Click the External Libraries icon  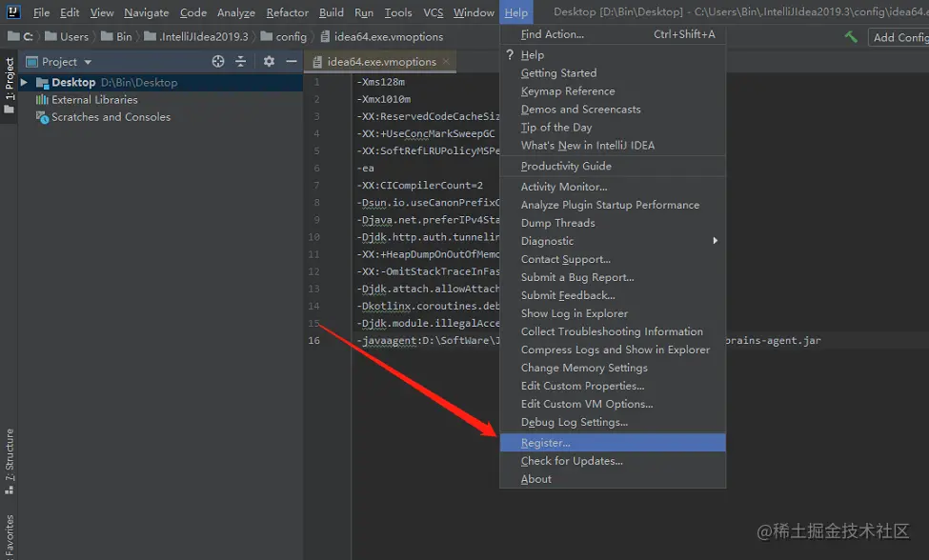click(x=42, y=99)
